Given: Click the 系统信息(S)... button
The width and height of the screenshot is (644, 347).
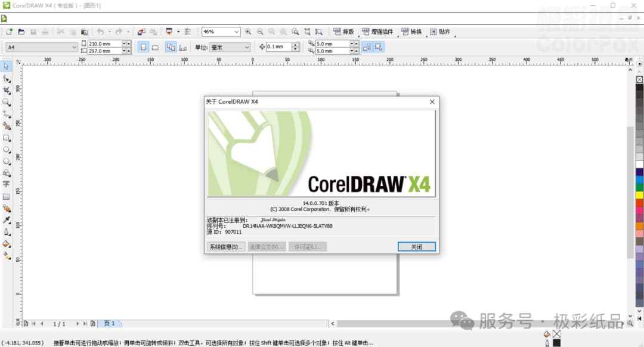Looking at the screenshot, I should (225, 247).
